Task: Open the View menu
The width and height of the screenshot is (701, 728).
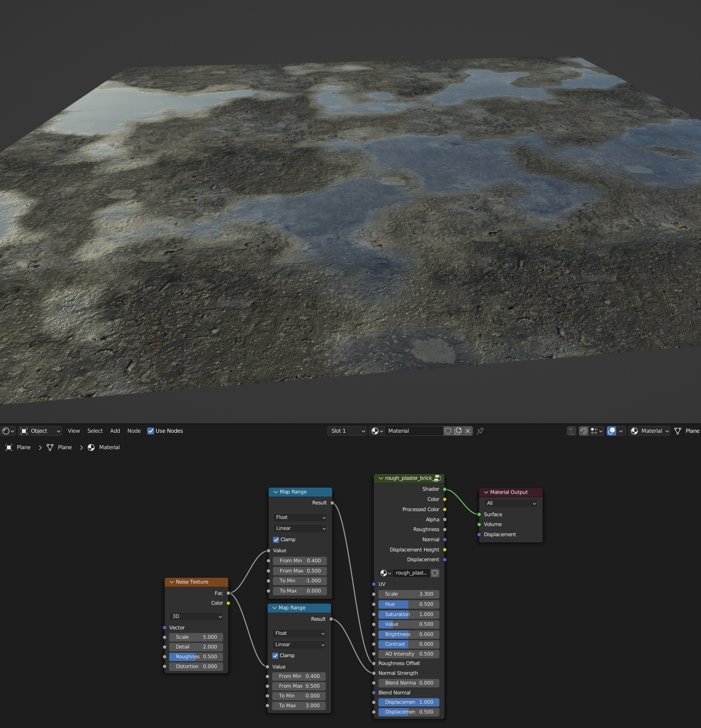Action: [74, 431]
